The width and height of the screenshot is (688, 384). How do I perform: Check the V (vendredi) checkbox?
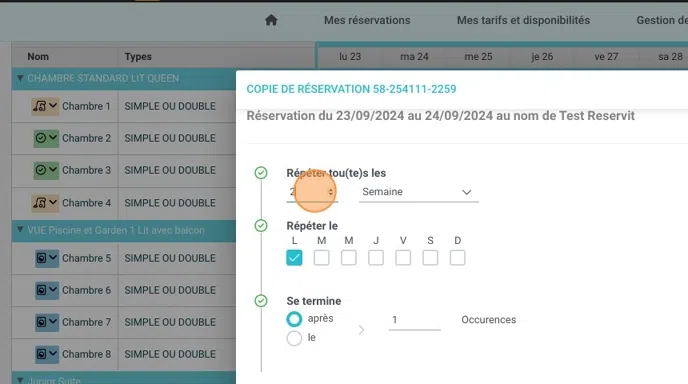click(403, 258)
